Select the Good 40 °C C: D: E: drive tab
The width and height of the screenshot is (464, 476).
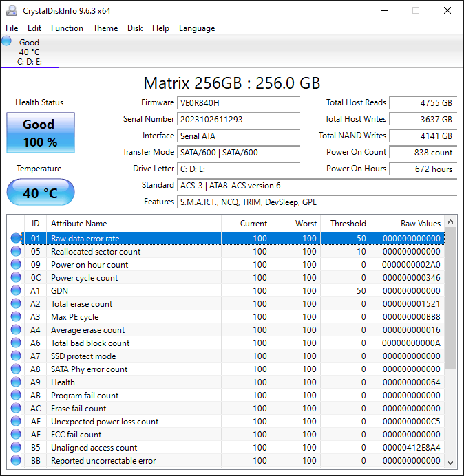(x=29, y=52)
